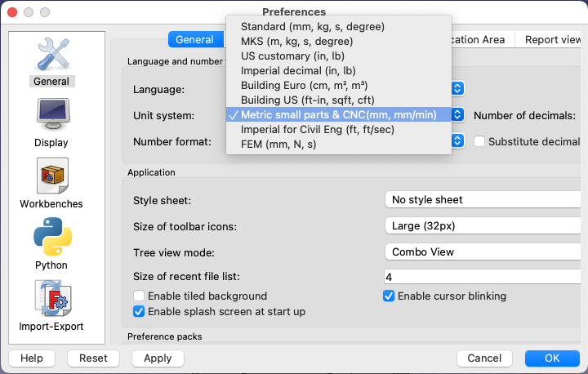The width and height of the screenshot is (588, 374).
Task: Disable splash screen at start up
Action: [139, 311]
